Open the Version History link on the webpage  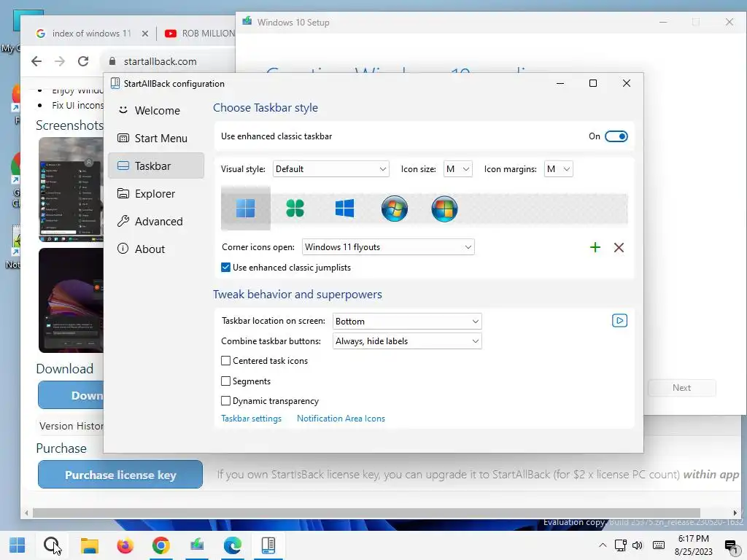(71, 426)
